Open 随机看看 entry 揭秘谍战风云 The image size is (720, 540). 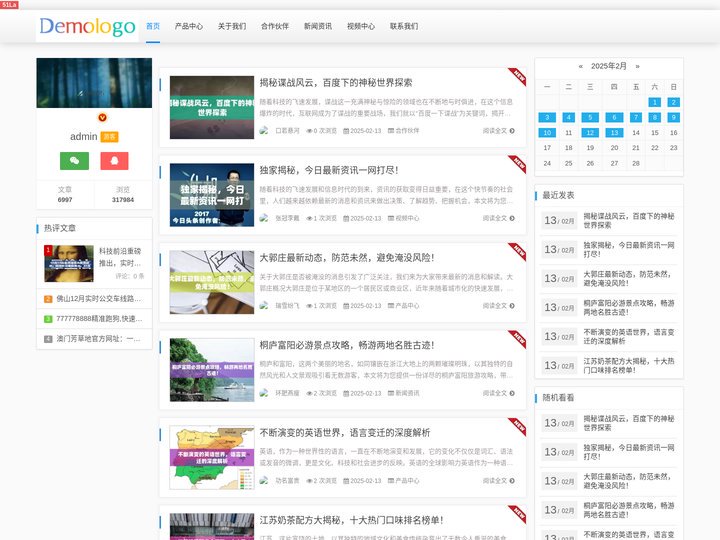(629, 423)
